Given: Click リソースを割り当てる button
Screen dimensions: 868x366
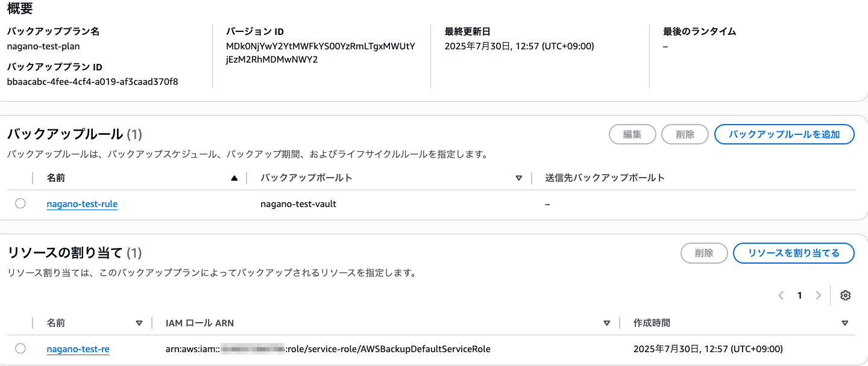Looking at the screenshot, I should [793, 253].
